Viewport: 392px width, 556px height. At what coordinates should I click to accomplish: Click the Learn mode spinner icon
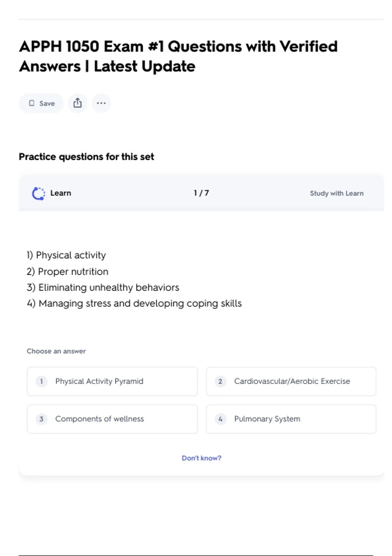[39, 193]
